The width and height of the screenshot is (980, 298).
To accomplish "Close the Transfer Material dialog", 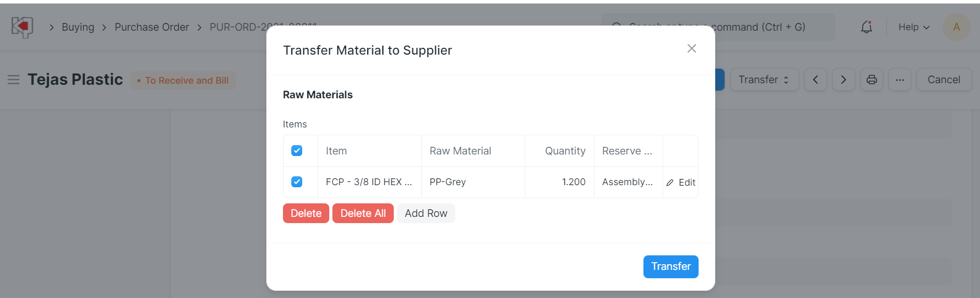I will click(x=691, y=48).
